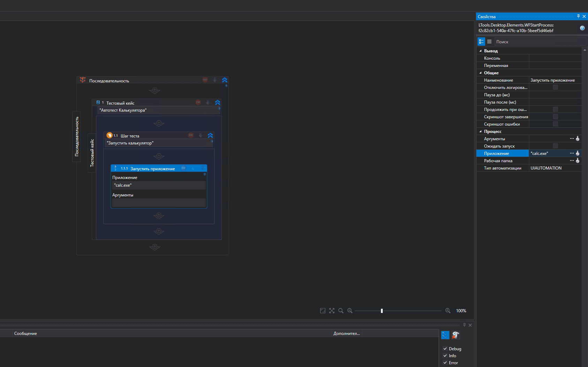Collapse the Процесс property group
This screenshot has height=367, width=588.
click(481, 132)
